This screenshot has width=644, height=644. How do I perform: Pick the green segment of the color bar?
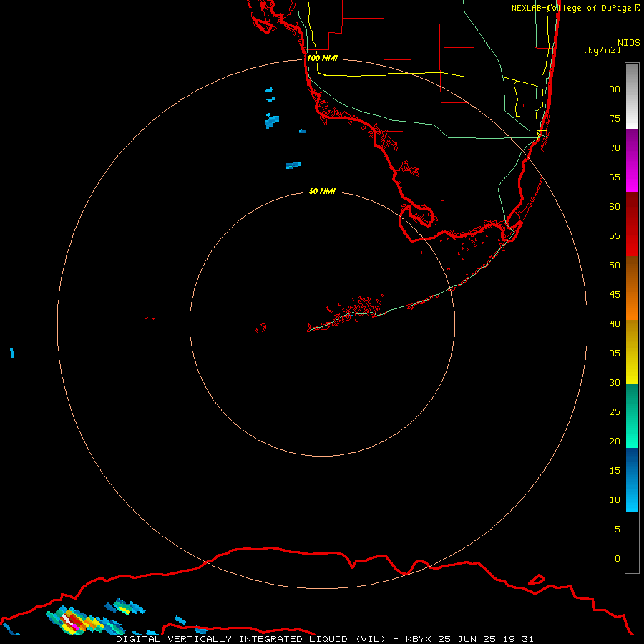[632, 416]
